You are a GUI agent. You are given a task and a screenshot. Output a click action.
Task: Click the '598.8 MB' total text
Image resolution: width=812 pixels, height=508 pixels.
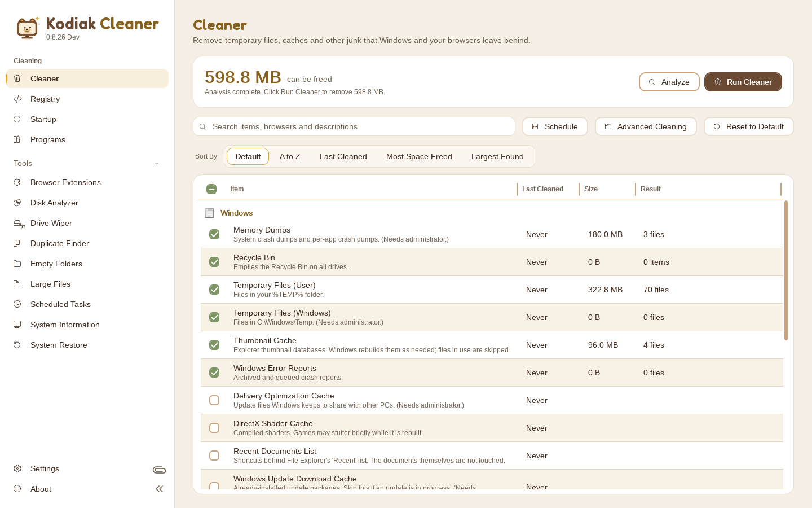(243, 77)
